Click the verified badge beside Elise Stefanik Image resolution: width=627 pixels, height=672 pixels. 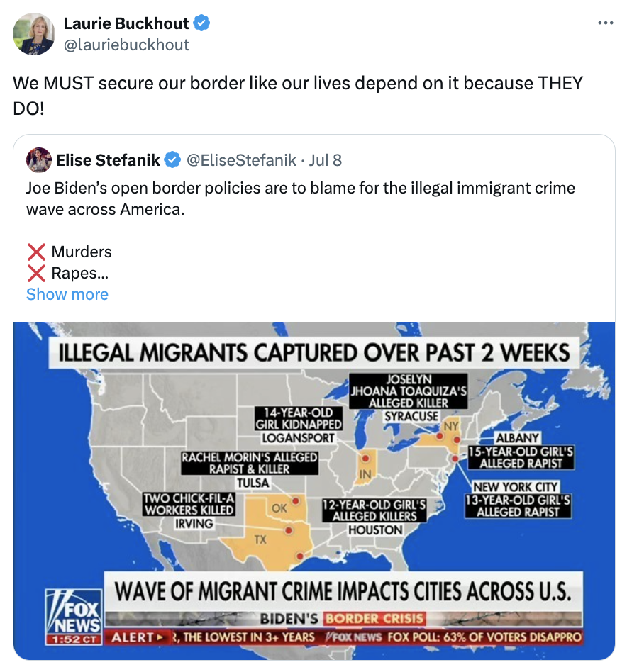172,160
